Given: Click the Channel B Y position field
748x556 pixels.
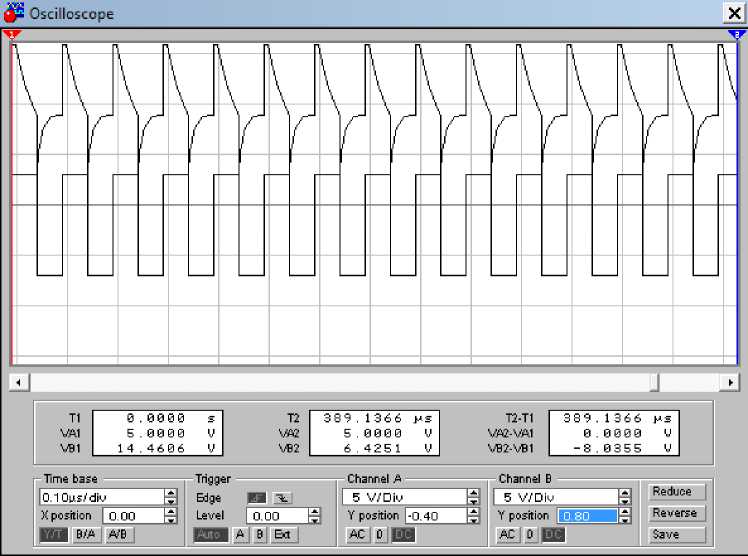Looking at the screenshot, I should 586,516.
